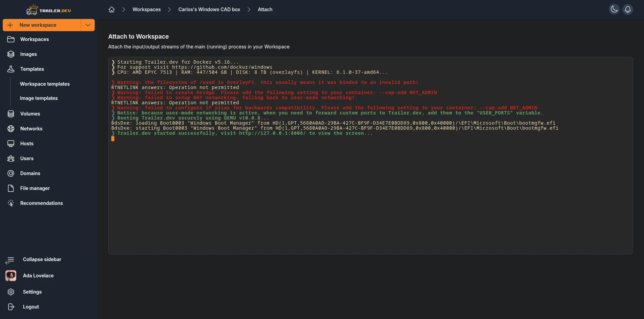Go to Carlos's Windows CAD box breadcrumb

(x=209, y=9)
